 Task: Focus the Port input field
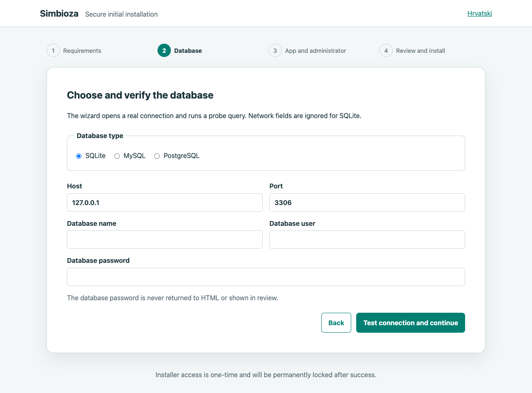[x=367, y=203]
